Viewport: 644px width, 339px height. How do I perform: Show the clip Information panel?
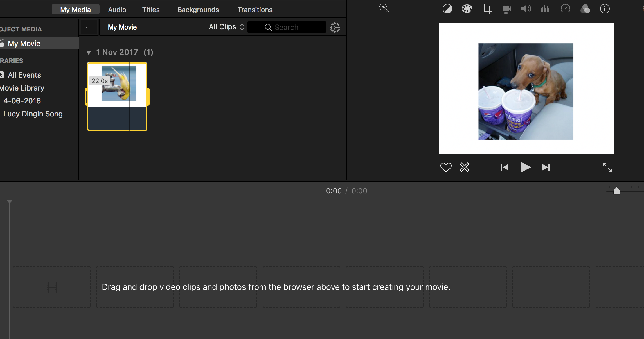[605, 9]
